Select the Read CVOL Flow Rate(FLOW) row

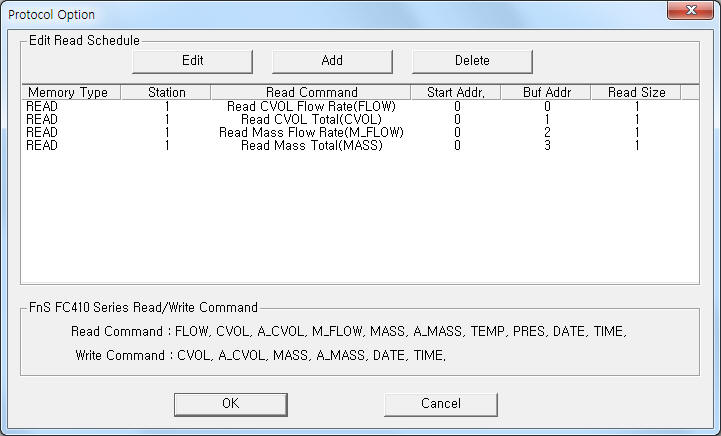(x=311, y=106)
